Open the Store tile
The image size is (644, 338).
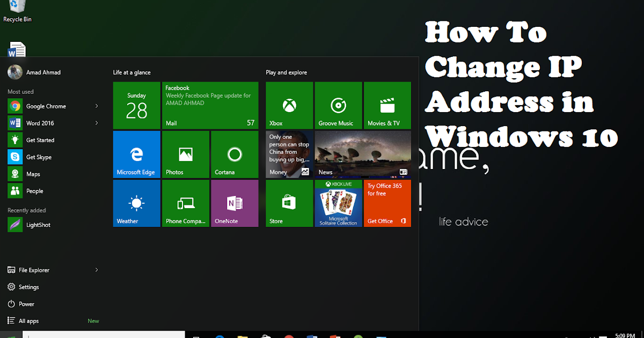289,203
